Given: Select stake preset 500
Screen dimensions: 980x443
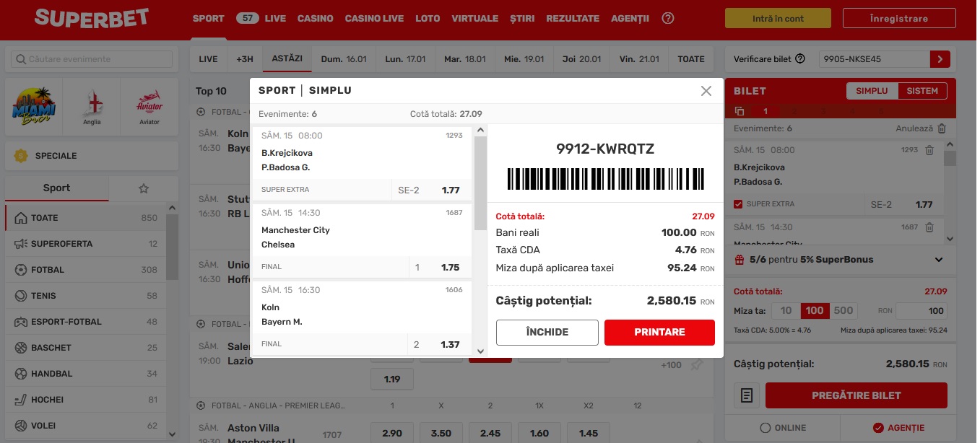Looking at the screenshot, I should [844, 311].
